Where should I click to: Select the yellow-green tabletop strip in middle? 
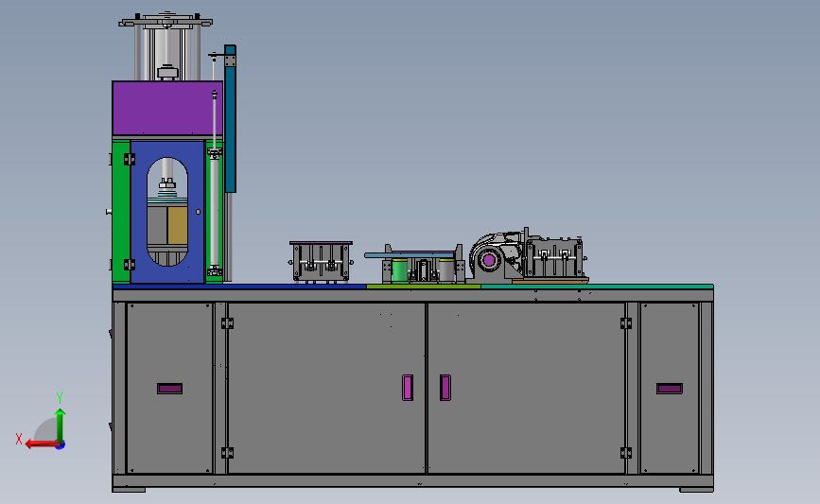click(x=424, y=287)
